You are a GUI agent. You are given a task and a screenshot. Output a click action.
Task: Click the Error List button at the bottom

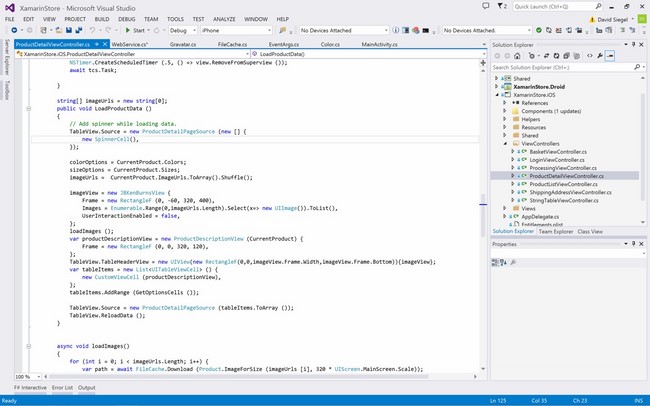coord(62,388)
